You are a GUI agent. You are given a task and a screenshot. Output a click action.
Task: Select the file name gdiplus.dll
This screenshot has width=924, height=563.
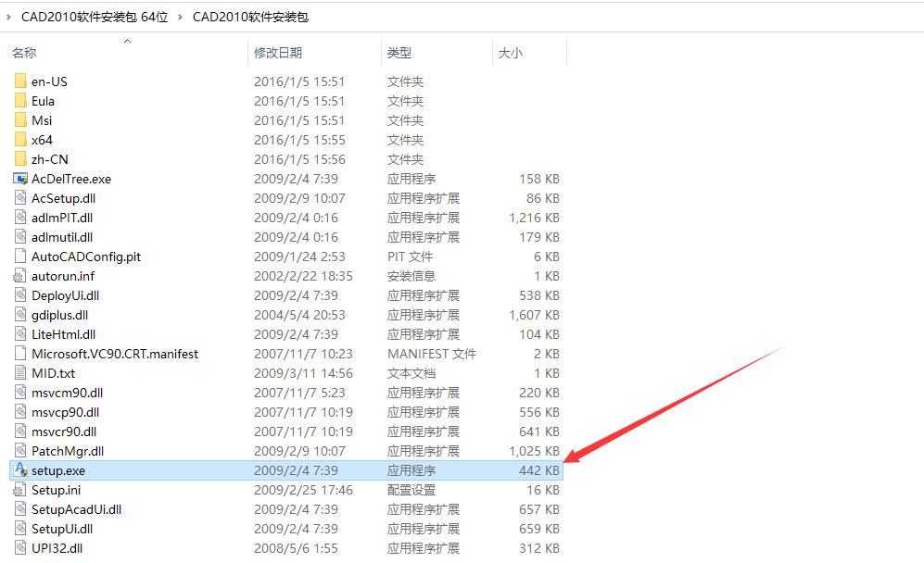[59, 315]
